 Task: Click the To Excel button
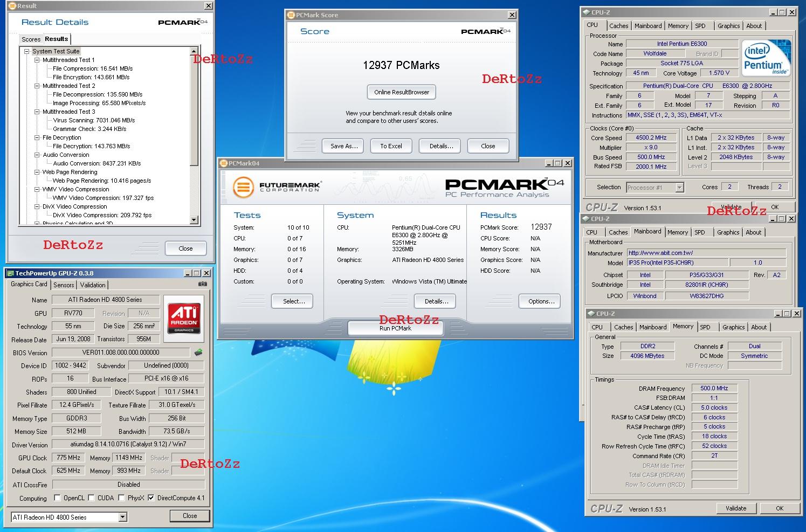pos(391,146)
